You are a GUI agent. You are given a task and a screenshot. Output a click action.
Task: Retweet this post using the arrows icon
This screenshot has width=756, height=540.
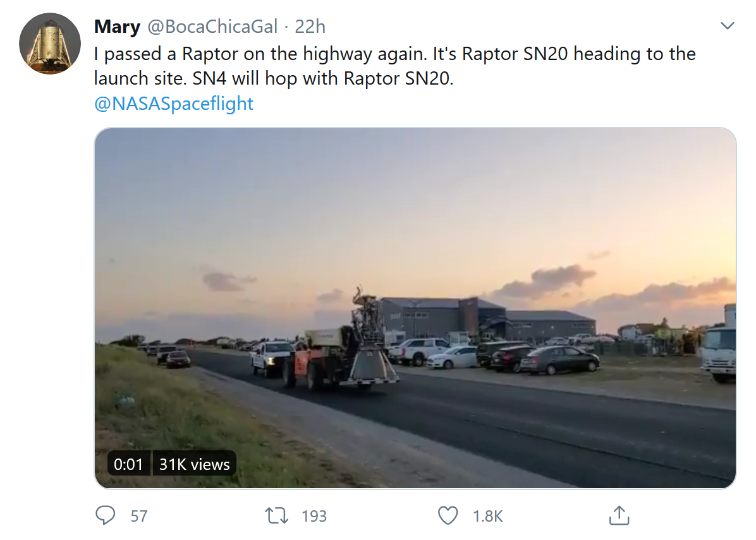pyautogui.click(x=276, y=515)
